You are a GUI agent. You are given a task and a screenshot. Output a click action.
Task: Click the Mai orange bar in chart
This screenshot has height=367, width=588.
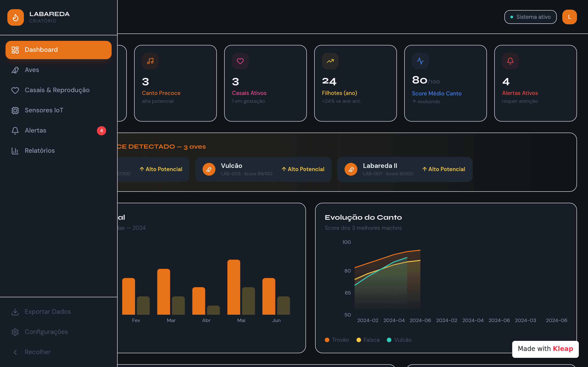(234, 287)
